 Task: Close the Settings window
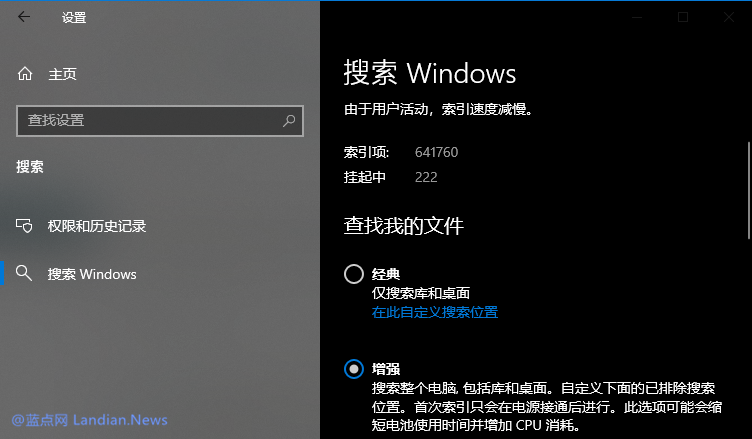tap(729, 17)
